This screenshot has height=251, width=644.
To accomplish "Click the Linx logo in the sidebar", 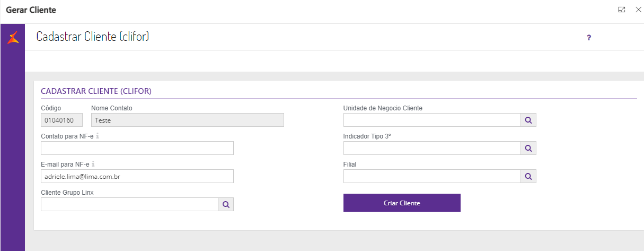I will (13, 38).
